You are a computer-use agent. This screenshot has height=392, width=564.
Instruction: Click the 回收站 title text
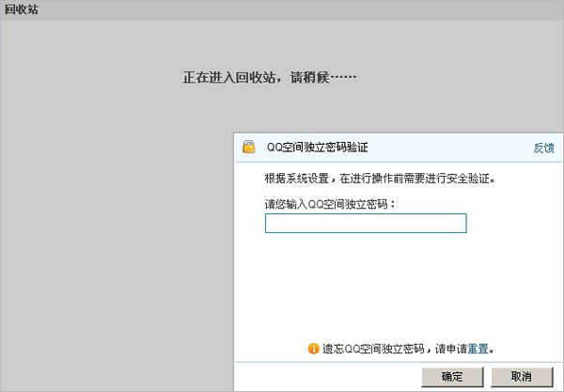(22, 9)
